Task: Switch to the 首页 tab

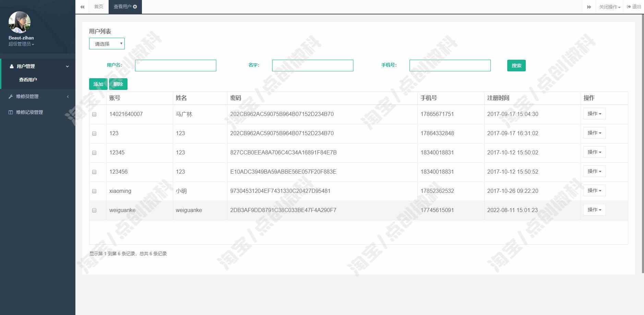Action: [x=99, y=7]
